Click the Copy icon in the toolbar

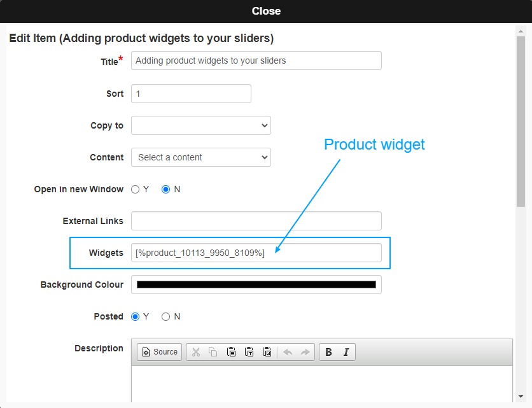pyautogui.click(x=213, y=352)
